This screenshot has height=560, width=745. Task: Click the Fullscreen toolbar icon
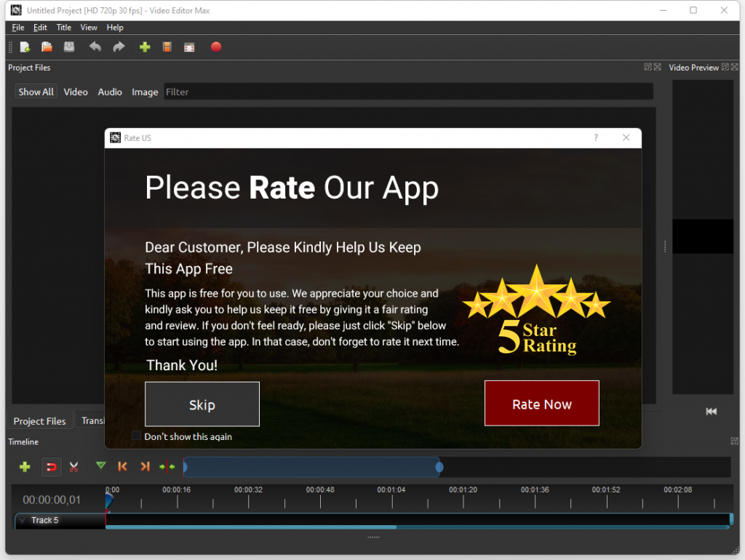(x=189, y=47)
